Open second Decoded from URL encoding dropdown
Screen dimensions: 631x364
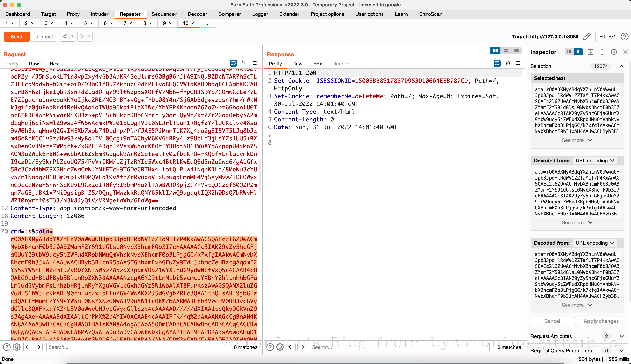tap(595, 243)
